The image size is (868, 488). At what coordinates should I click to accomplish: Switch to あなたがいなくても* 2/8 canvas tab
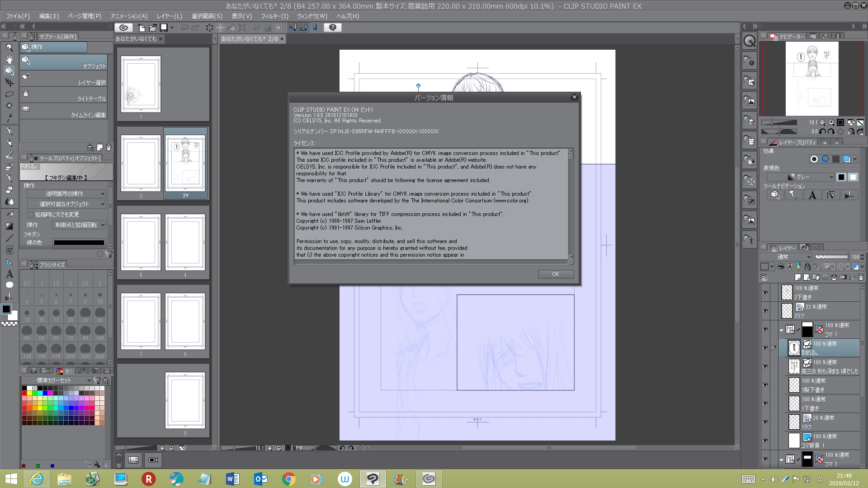point(252,39)
